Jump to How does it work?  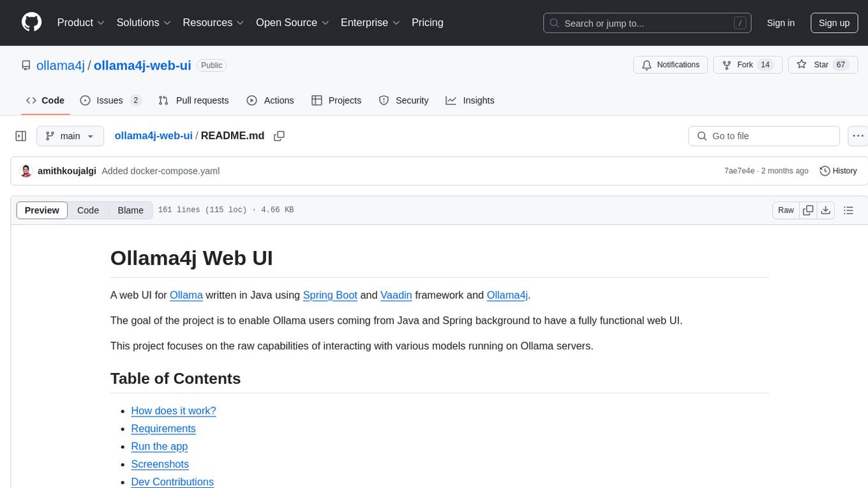point(174,411)
